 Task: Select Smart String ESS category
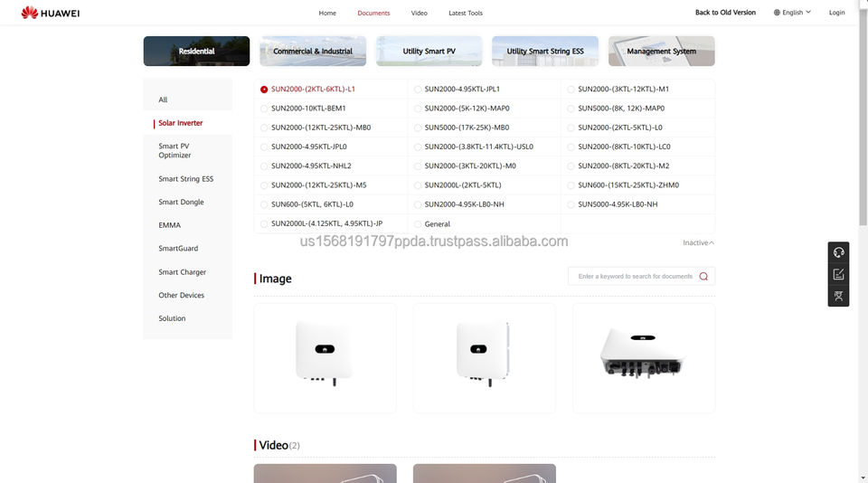tap(188, 179)
